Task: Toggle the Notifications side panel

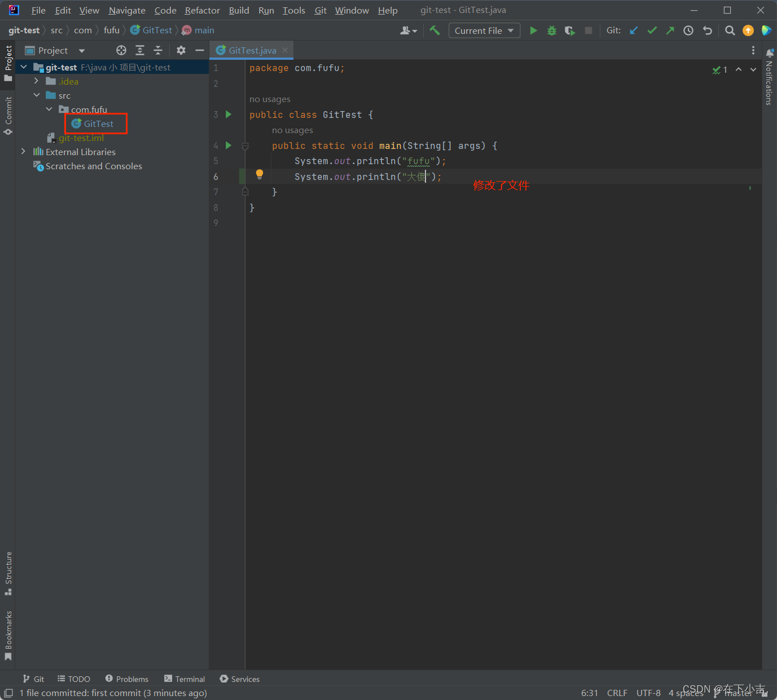Action: (769, 77)
